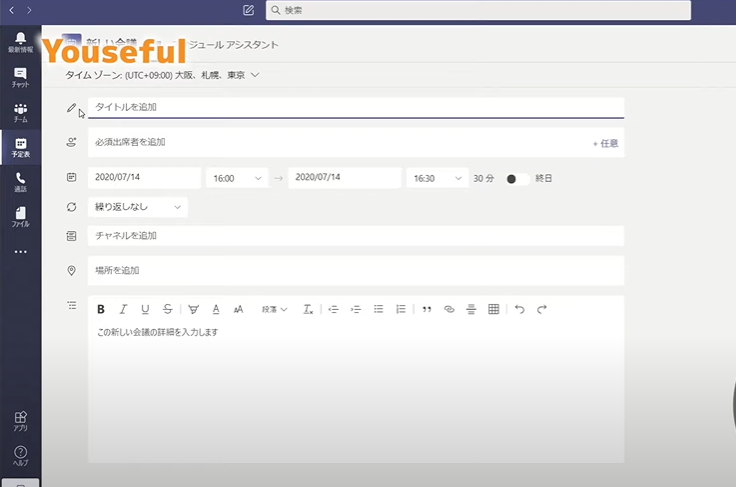
Task: Expand the time zone dropdown
Action: [255, 75]
